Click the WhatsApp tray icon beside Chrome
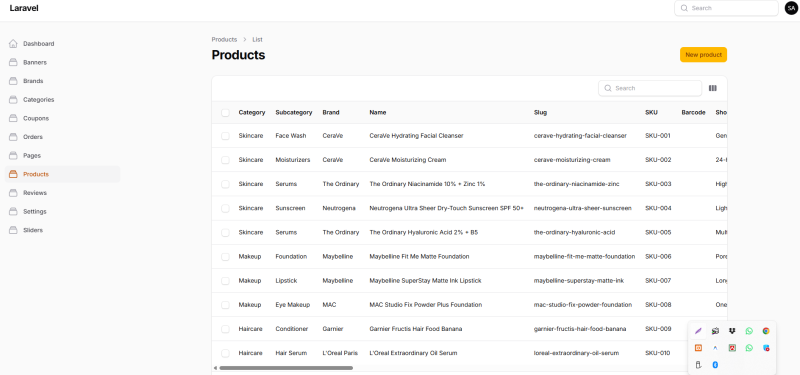800x375 pixels. coord(749,331)
